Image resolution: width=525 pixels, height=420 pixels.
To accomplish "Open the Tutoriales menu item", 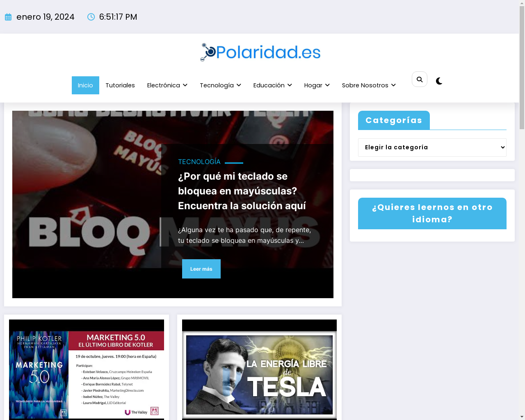I will 120,85.
